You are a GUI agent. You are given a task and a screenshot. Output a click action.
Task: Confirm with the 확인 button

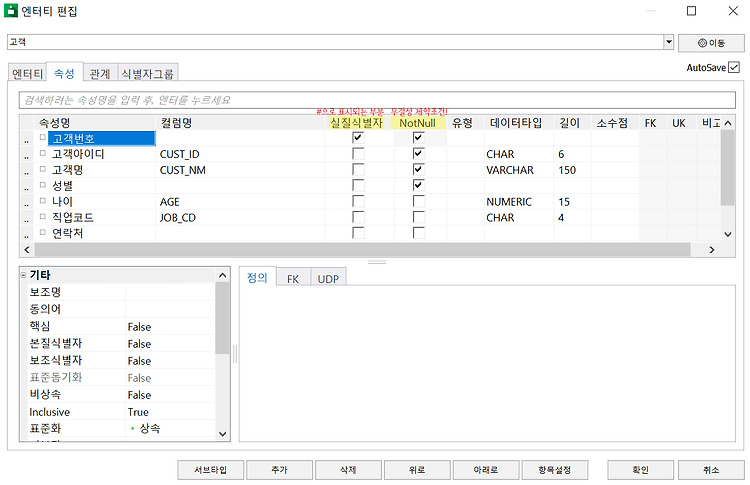640,470
